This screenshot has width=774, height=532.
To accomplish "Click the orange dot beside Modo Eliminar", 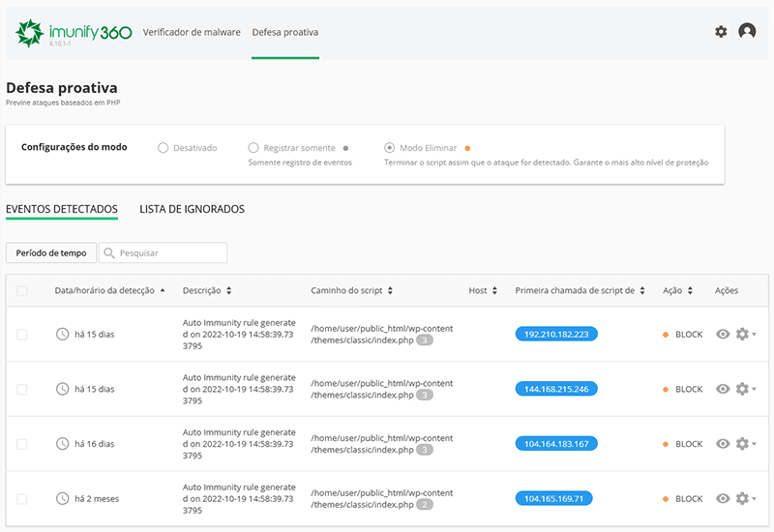I will 467,148.
